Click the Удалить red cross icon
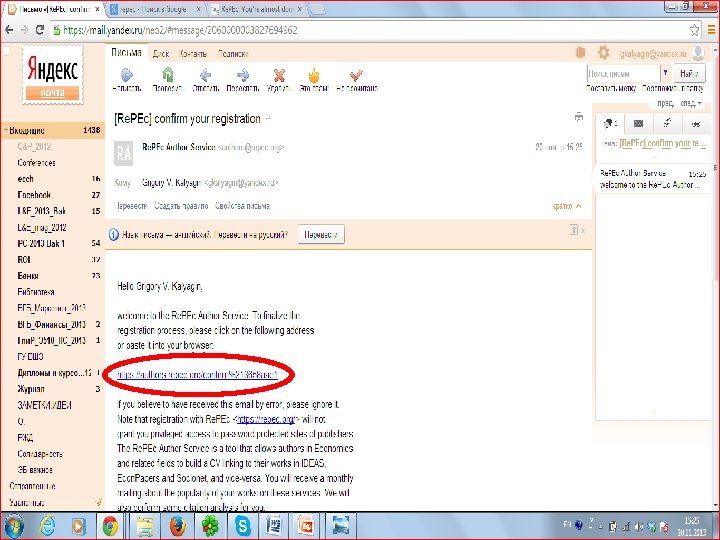Viewport: 720px width, 540px height. (279, 74)
